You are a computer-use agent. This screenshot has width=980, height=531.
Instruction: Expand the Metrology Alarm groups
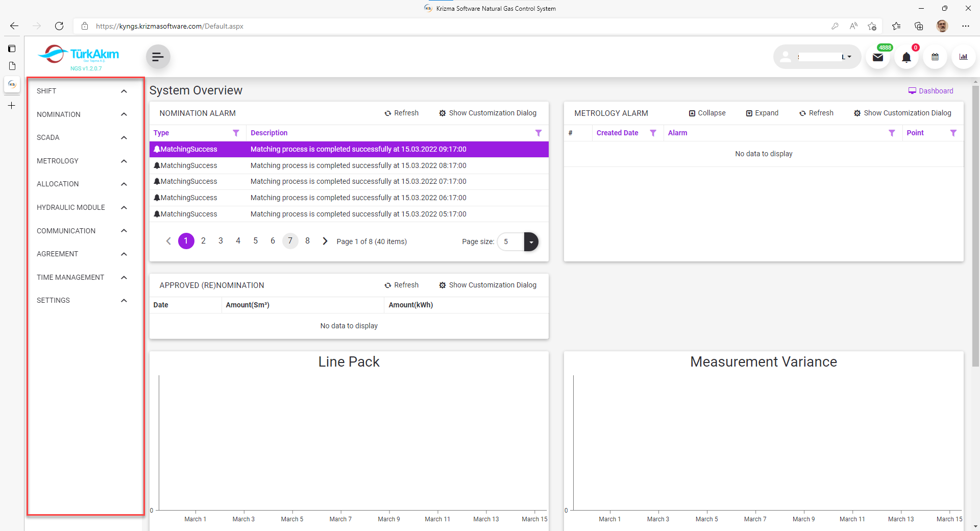pos(762,113)
